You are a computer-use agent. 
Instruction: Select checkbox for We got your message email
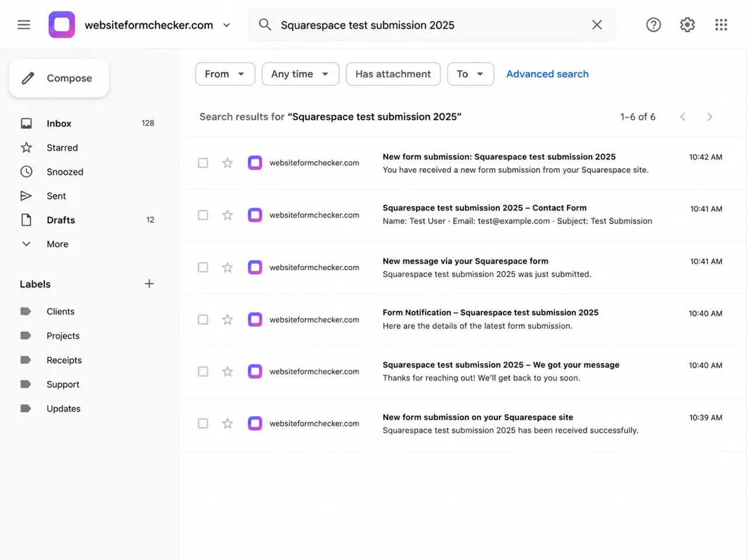point(203,372)
